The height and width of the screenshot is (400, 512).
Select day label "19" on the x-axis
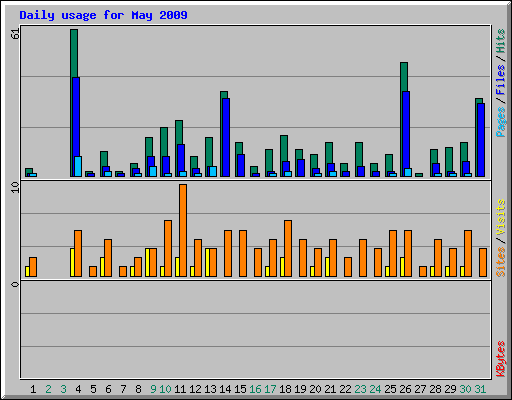click(300, 389)
